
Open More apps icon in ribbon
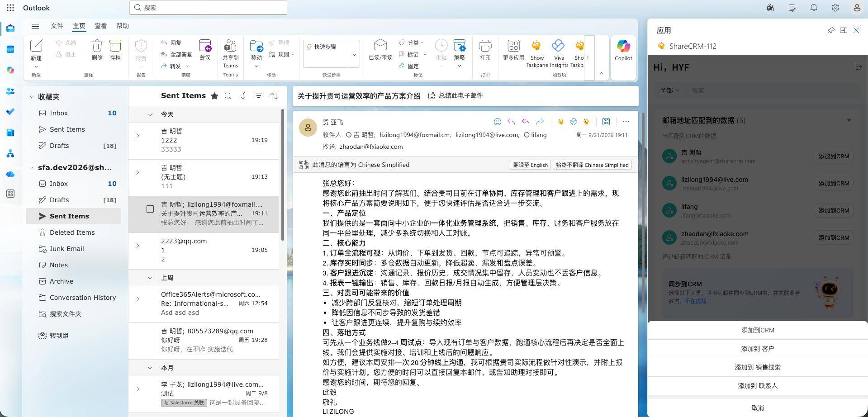[513, 46]
